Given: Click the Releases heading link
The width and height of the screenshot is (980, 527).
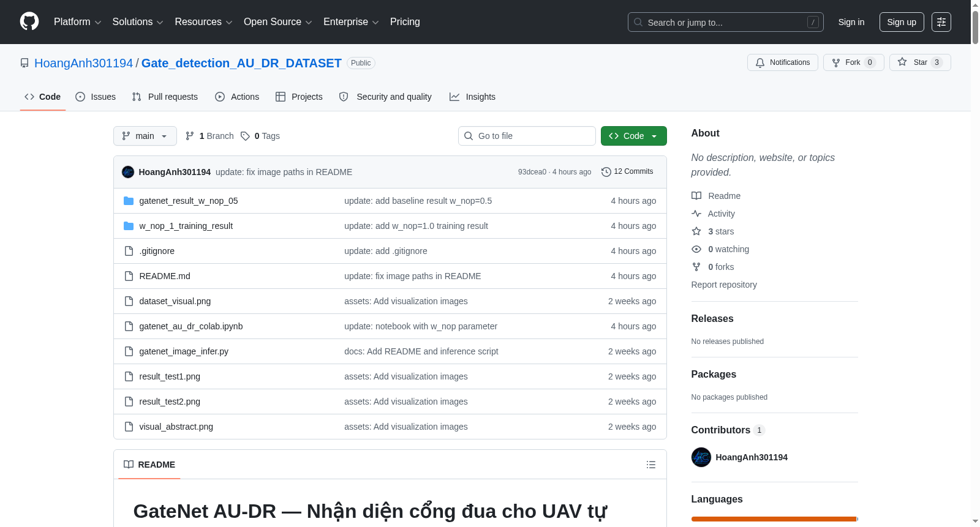Looking at the screenshot, I should tap(712, 318).
